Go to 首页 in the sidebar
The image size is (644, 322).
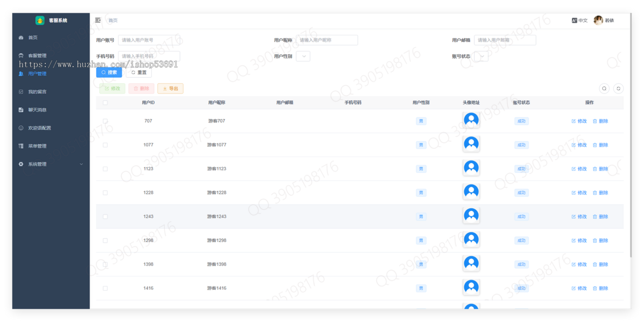click(x=51, y=38)
